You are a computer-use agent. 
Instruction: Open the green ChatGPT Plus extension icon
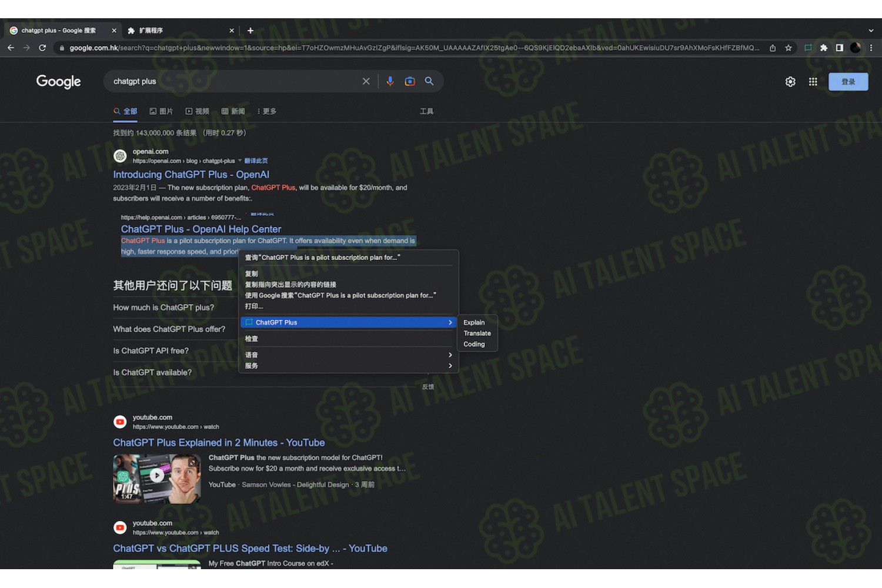pos(808,48)
